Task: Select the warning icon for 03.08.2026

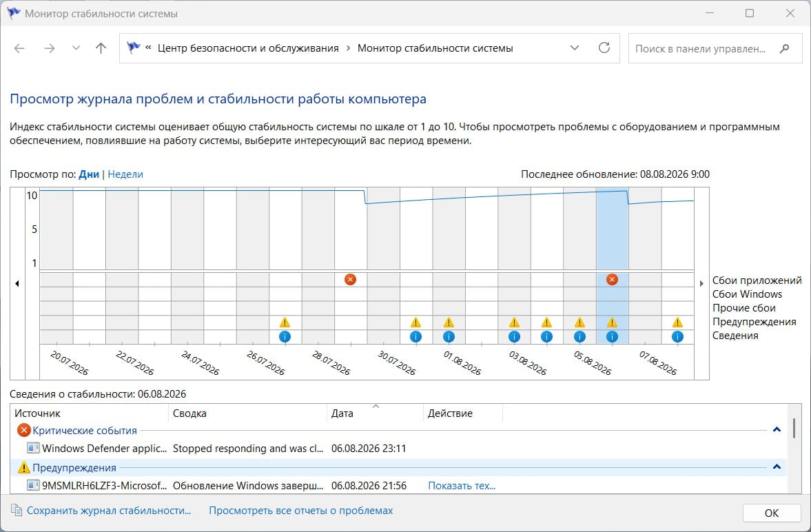Action: point(513,323)
